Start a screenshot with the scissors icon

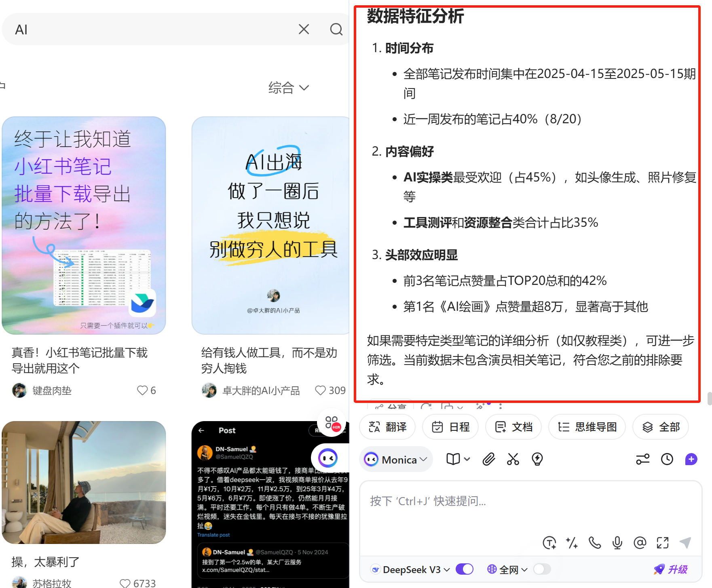(x=513, y=459)
